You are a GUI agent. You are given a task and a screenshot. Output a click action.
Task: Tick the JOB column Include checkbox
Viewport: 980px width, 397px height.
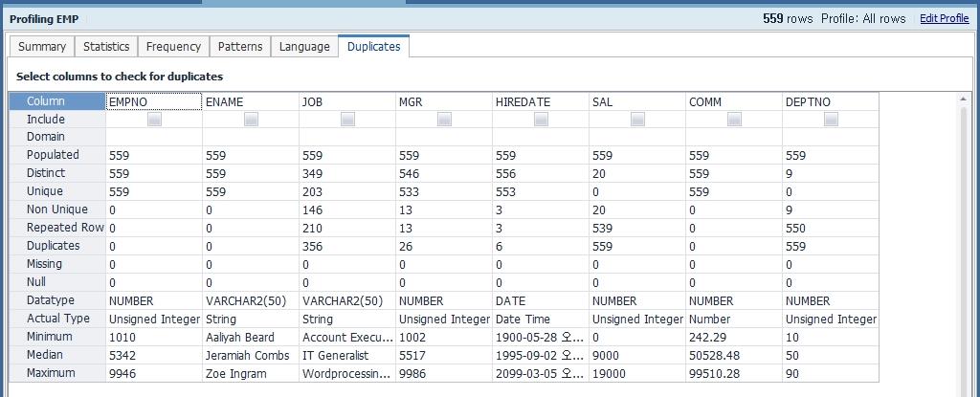click(x=347, y=120)
